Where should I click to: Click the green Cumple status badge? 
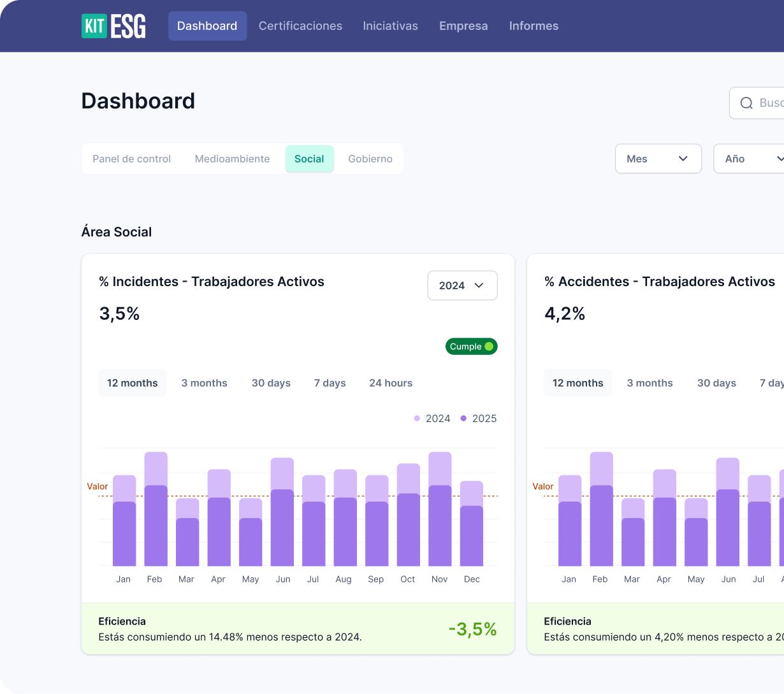click(x=471, y=347)
